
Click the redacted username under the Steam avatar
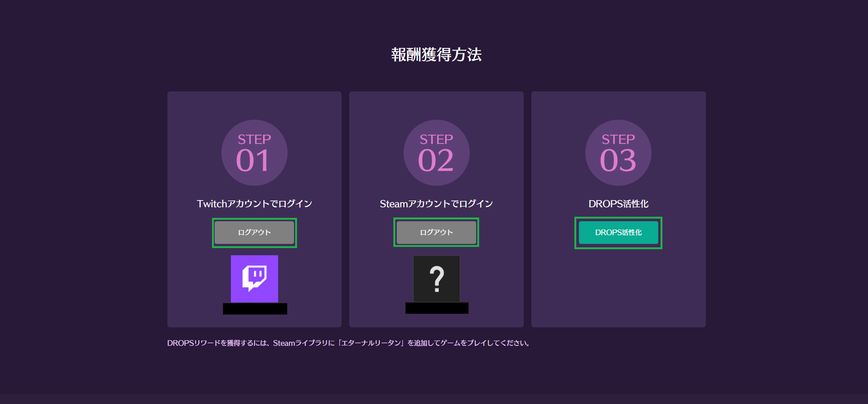437,308
